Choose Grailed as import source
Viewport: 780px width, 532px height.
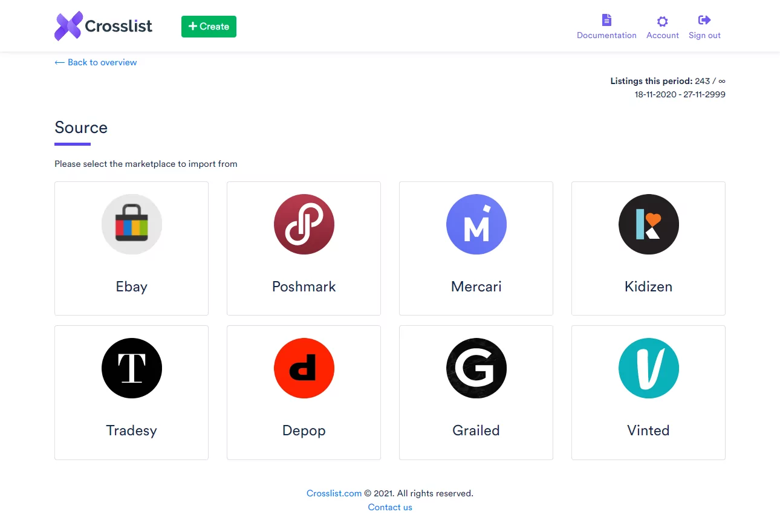tap(476, 392)
